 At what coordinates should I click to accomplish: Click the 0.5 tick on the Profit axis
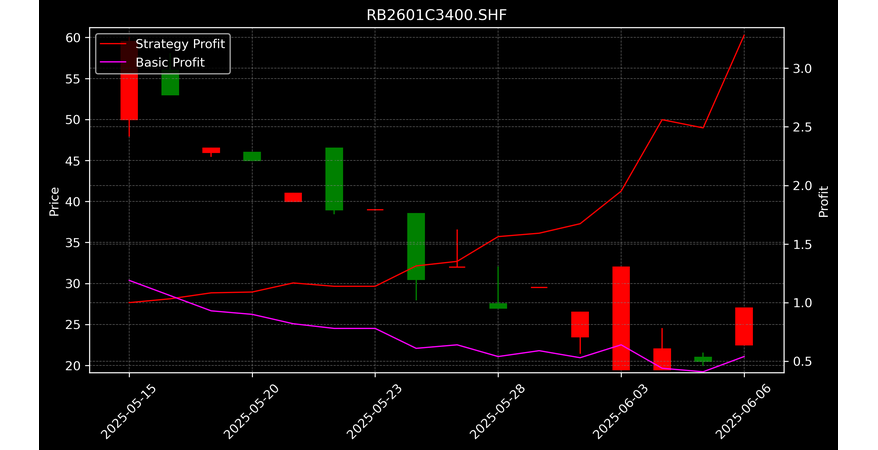pyautogui.click(x=801, y=362)
